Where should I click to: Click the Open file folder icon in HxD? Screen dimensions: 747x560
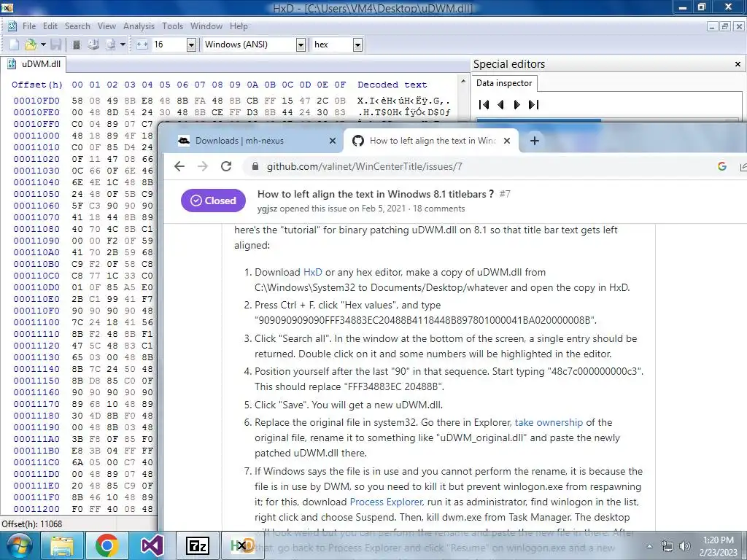[x=31, y=44]
